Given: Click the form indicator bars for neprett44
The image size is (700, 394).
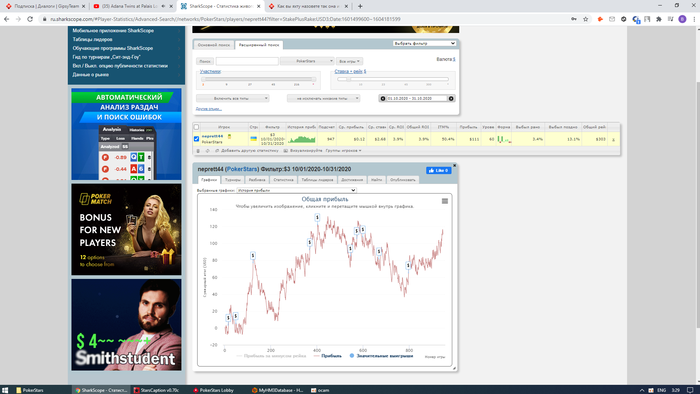Looking at the screenshot, I should [x=504, y=139].
